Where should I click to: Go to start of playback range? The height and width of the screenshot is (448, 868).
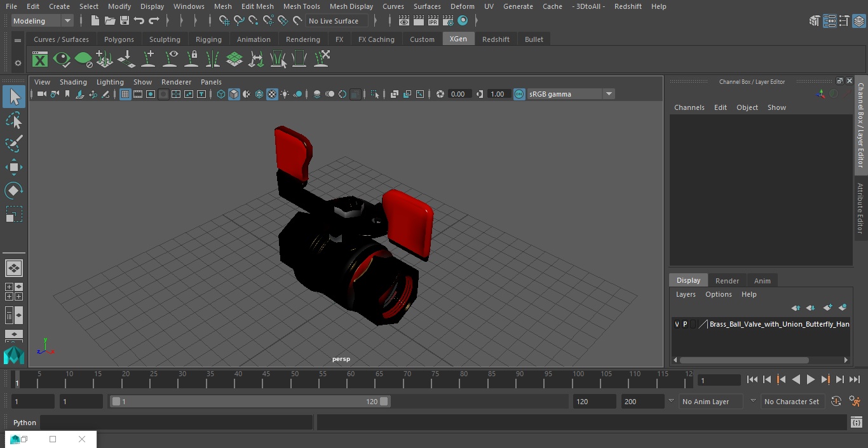click(752, 379)
